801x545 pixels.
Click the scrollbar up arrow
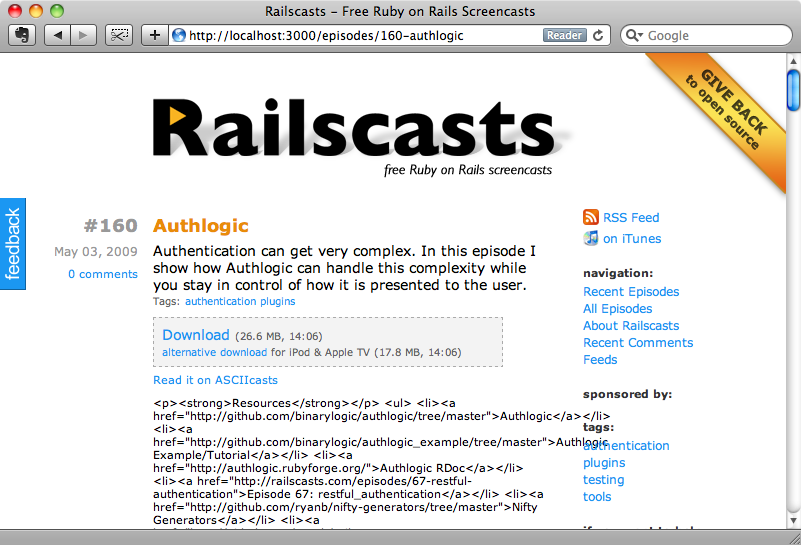(793, 61)
